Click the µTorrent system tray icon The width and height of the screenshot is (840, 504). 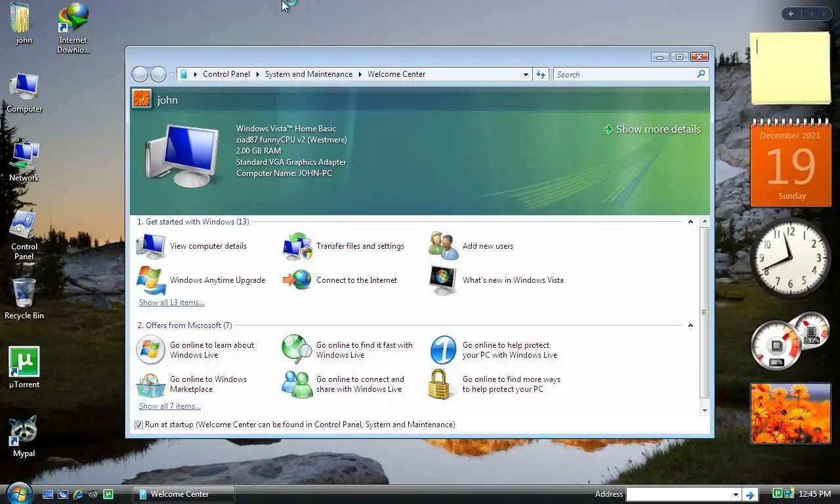778,493
